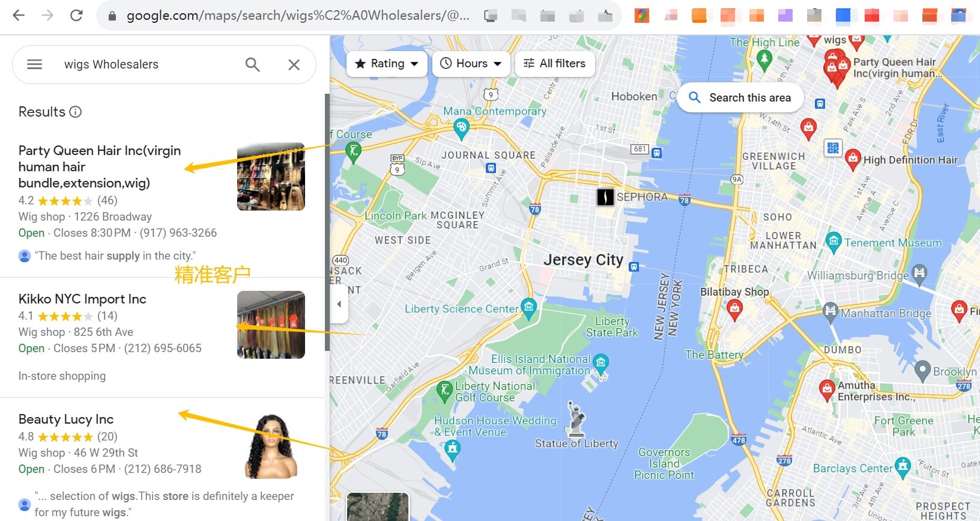Open Kikko NYC Import photo thumbnail

271,325
